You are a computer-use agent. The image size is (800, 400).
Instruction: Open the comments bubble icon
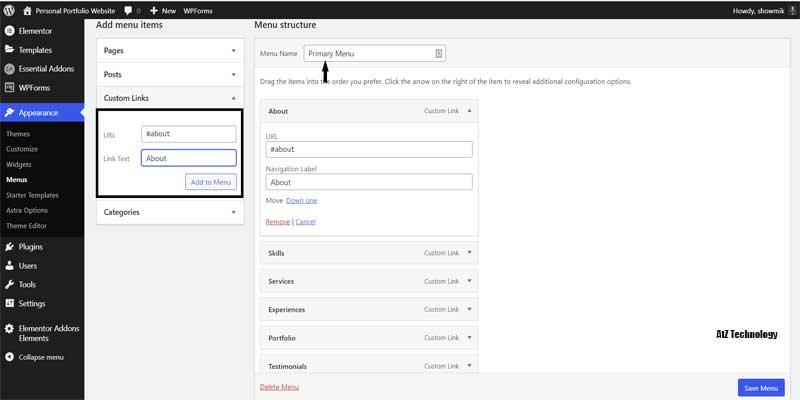coord(128,11)
